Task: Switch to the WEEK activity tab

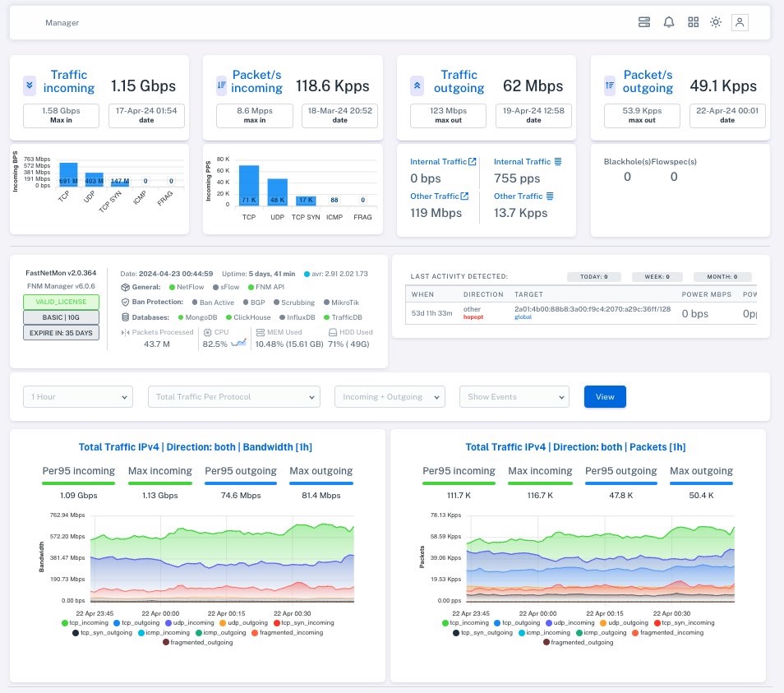Action: (x=658, y=277)
